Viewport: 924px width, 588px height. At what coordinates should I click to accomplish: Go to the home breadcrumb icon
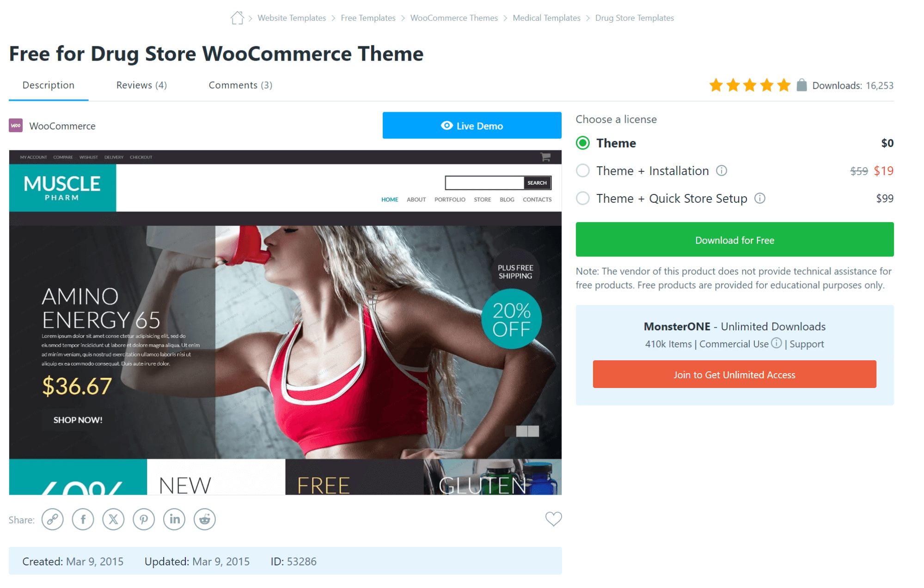point(237,18)
